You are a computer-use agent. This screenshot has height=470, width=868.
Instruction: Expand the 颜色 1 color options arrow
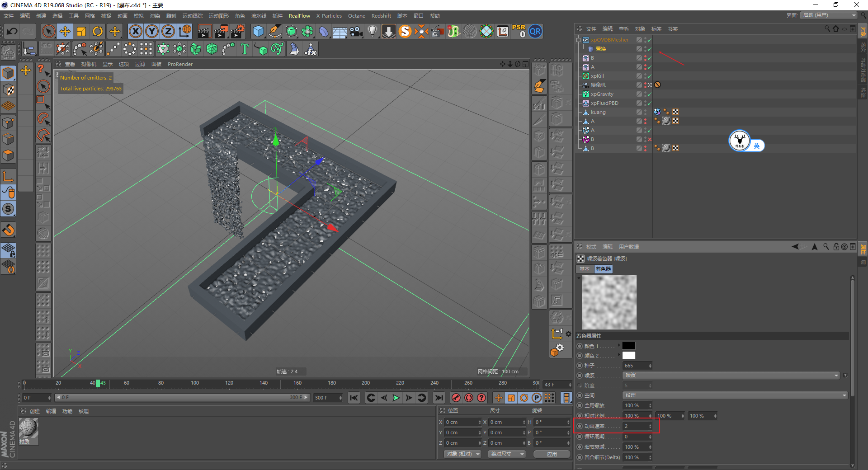(619, 345)
